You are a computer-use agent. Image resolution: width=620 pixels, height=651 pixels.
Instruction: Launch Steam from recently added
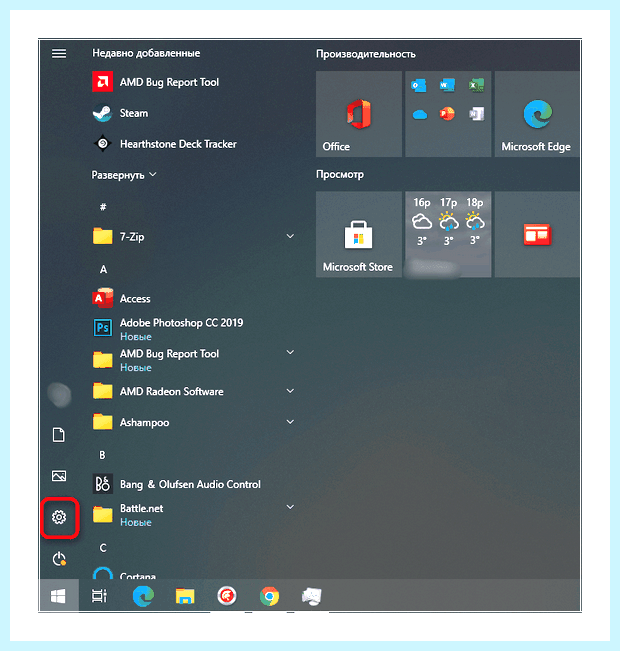[x=102, y=113]
